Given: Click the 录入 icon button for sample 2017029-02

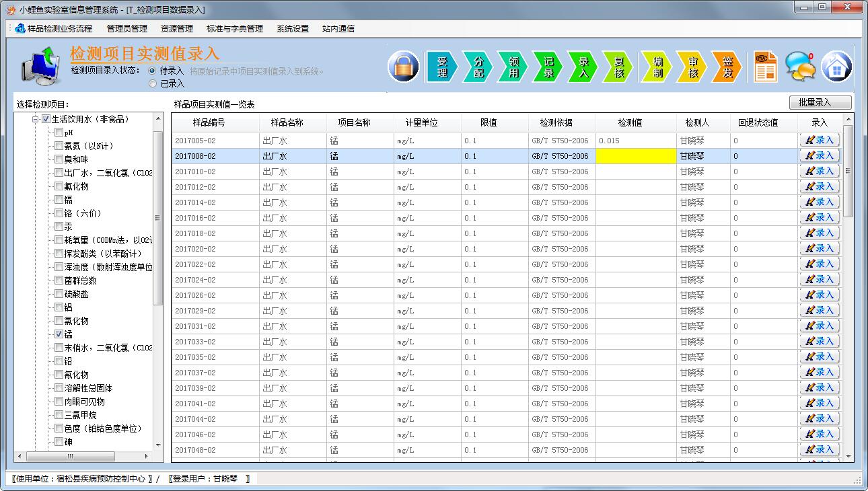Looking at the screenshot, I should (x=820, y=310).
